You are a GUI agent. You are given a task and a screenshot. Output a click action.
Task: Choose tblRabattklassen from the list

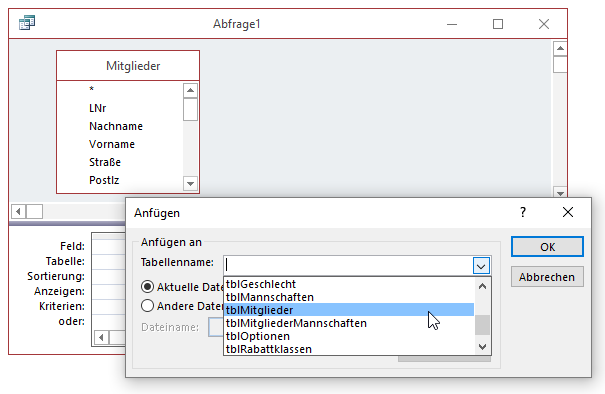click(x=349, y=349)
